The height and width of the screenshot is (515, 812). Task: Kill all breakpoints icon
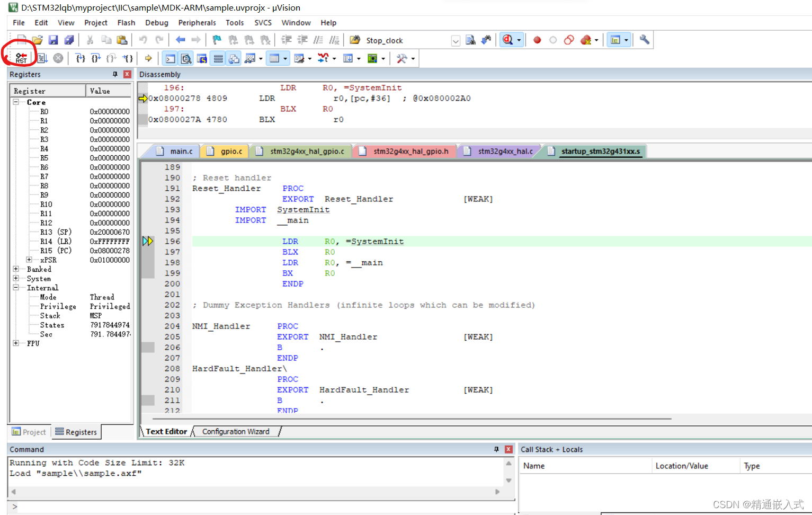[x=585, y=40]
